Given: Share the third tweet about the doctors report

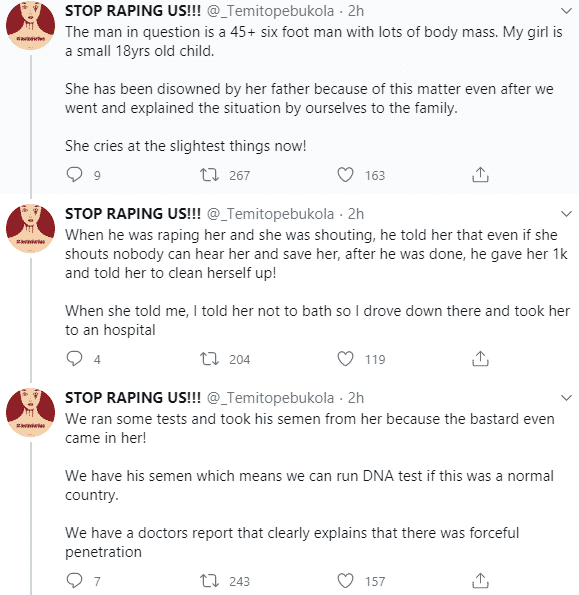Looking at the screenshot, I should [x=480, y=581].
